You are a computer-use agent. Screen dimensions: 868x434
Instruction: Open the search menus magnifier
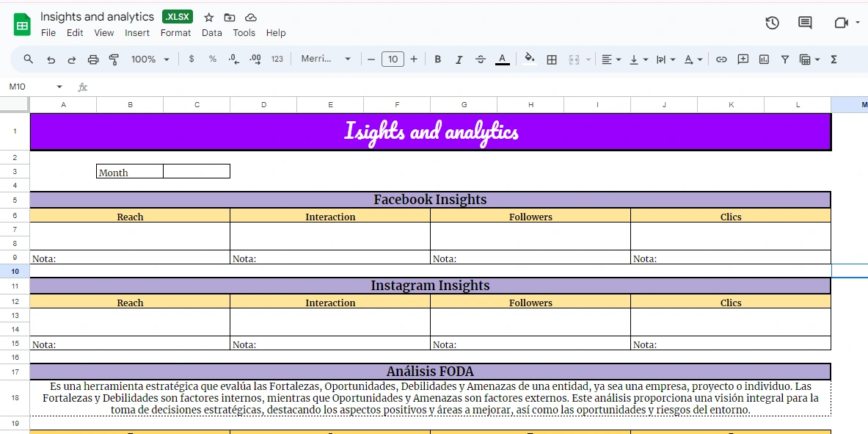click(28, 59)
